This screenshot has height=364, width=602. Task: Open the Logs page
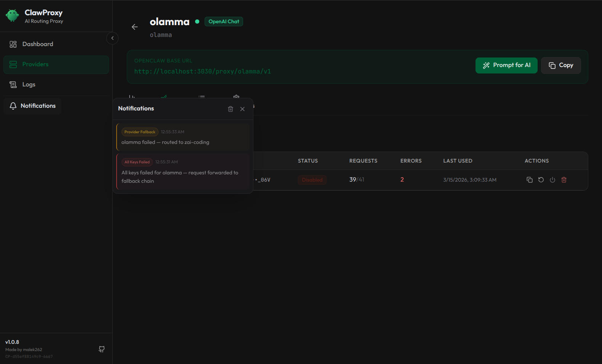[56, 85]
